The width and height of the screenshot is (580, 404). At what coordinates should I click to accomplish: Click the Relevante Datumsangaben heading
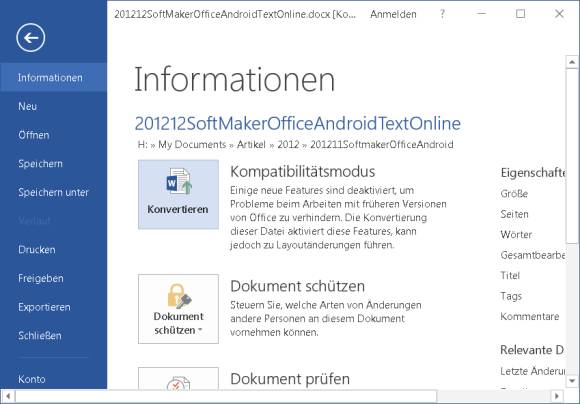[x=532, y=350]
